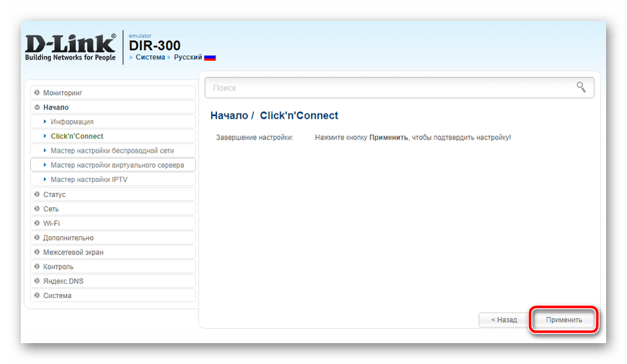627x364 pixels.
Task: Expand the Дополнительно section arrow
Action: [37, 237]
